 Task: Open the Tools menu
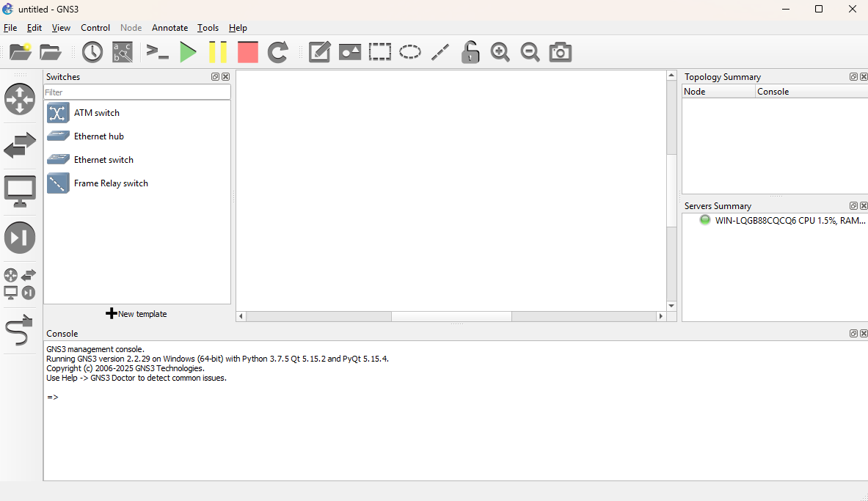click(208, 28)
